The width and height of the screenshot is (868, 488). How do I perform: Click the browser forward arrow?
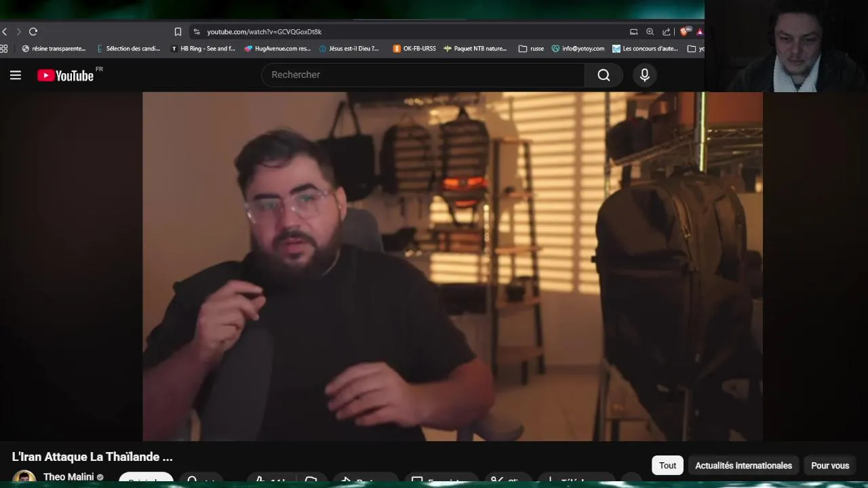click(18, 32)
